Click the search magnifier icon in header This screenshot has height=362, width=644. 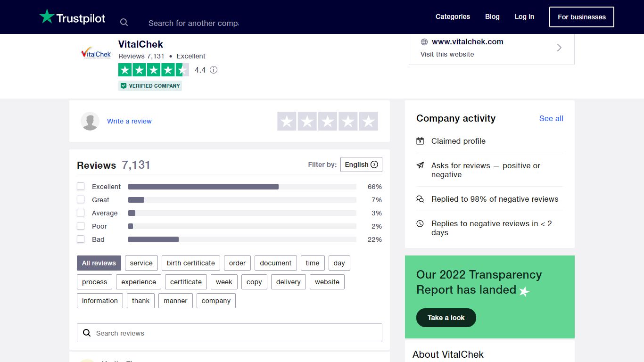124,22
